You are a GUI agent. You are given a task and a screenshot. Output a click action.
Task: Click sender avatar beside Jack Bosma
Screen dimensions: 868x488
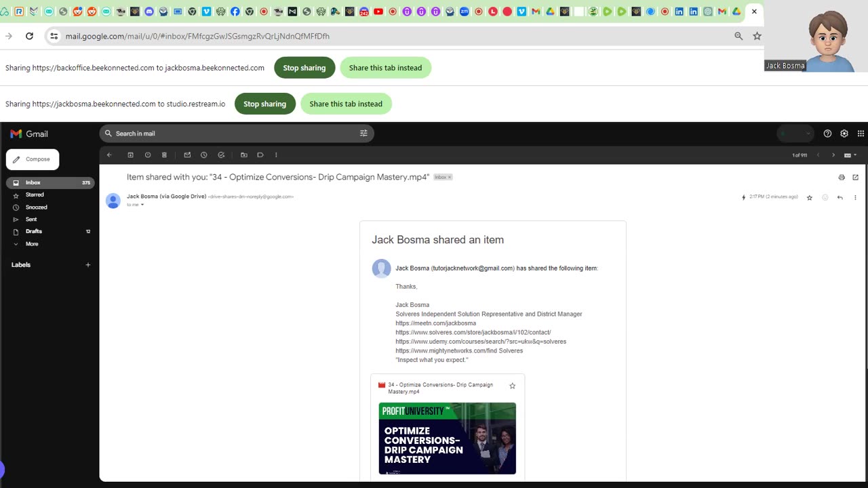[113, 200]
